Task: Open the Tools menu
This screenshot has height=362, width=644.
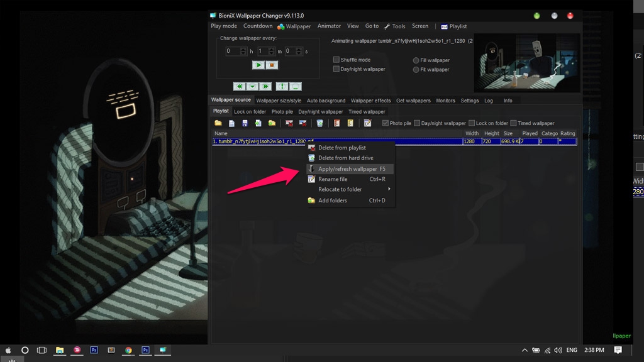Action: pyautogui.click(x=395, y=26)
